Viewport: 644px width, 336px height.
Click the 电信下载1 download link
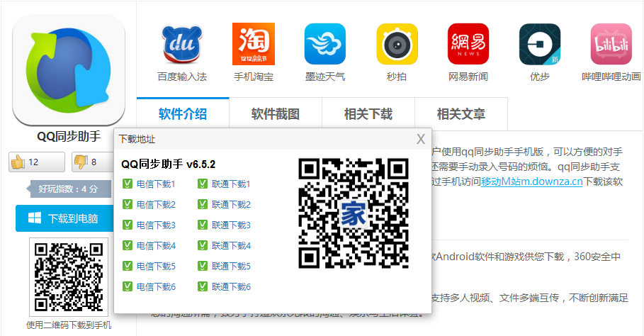(156, 184)
